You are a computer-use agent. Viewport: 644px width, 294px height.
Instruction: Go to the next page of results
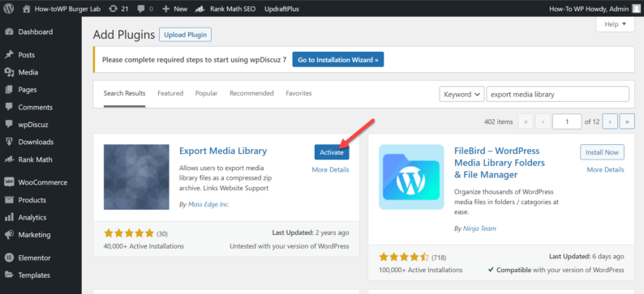(610, 121)
